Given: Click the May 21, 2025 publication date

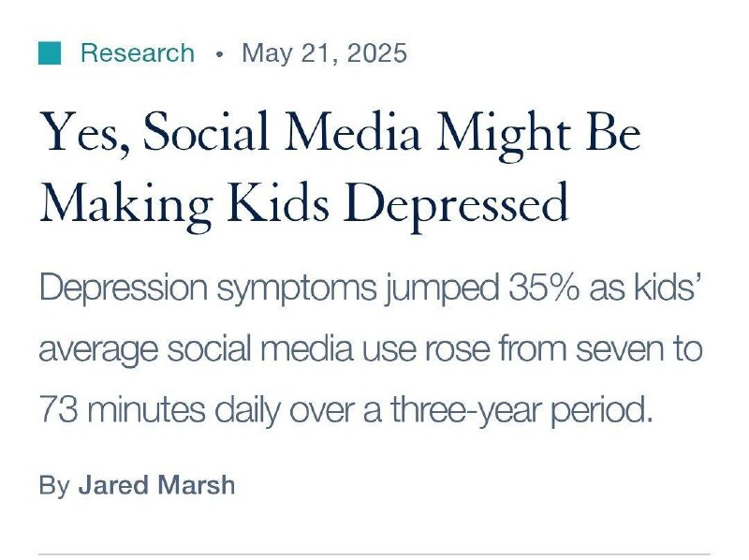Looking at the screenshot, I should (x=324, y=53).
